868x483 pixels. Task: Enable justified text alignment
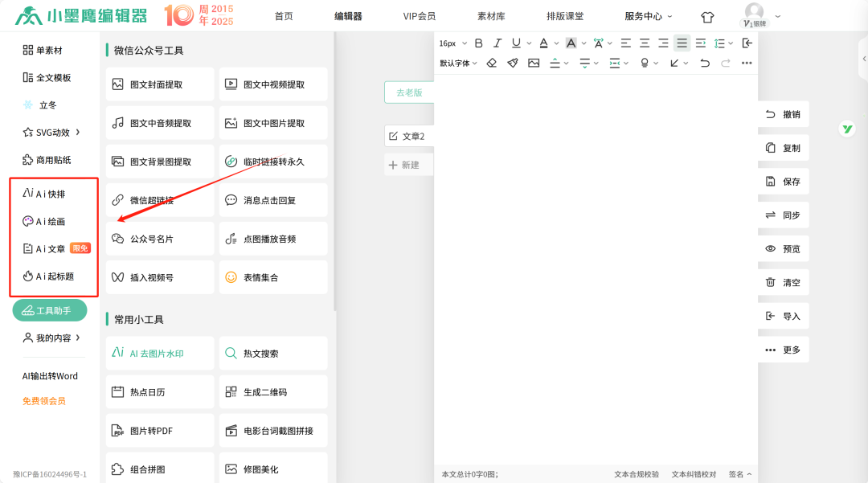[682, 43]
